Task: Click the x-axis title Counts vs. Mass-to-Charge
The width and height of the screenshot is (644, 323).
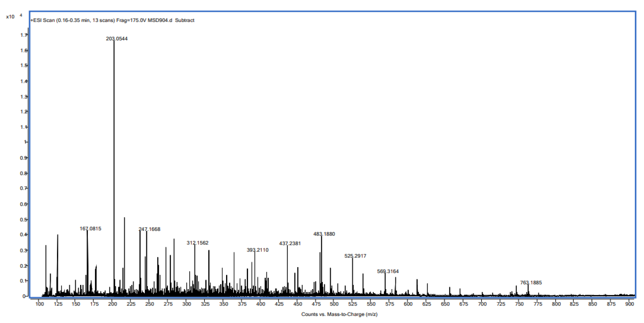Action: tap(339, 314)
